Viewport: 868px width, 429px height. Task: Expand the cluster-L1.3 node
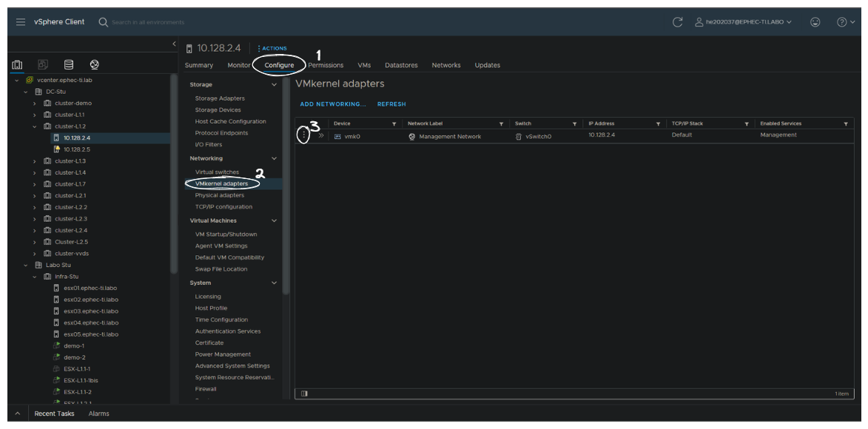(34, 161)
